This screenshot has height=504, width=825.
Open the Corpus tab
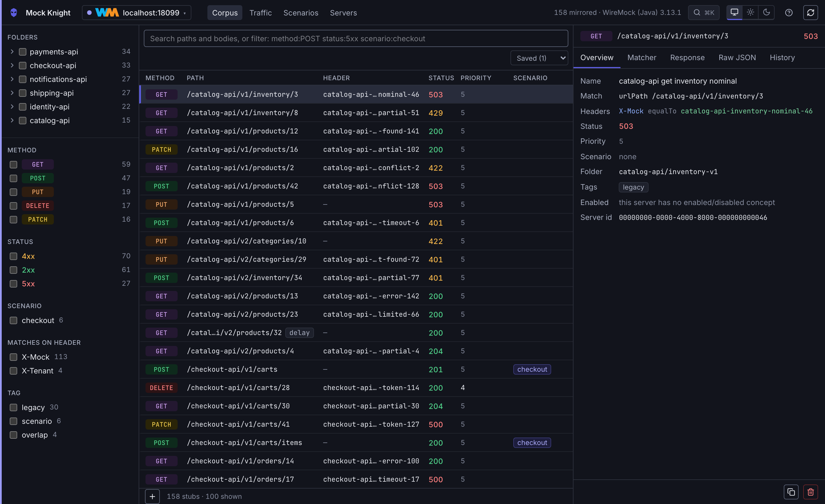pyautogui.click(x=225, y=13)
